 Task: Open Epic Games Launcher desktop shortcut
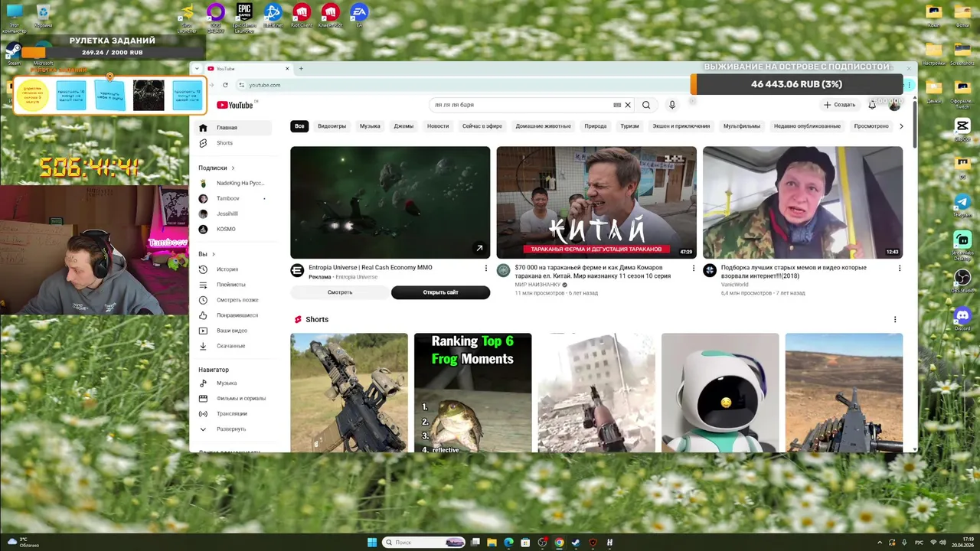[244, 18]
